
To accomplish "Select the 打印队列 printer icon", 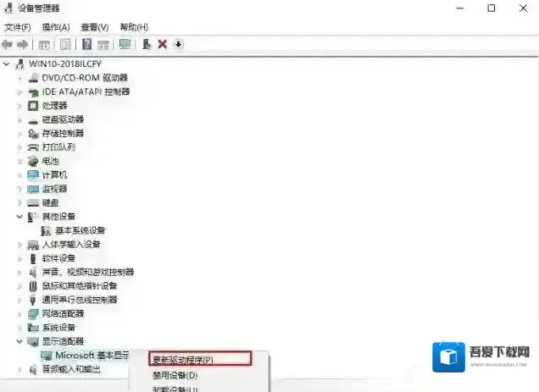I will [33, 147].
